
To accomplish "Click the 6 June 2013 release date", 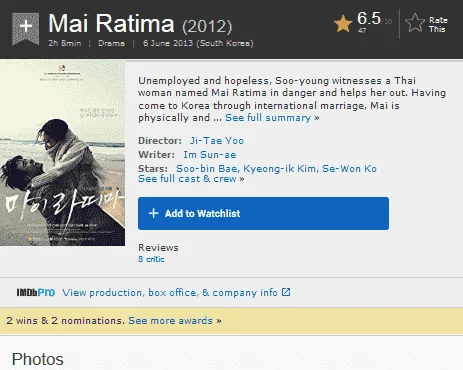I will (x=198, y=43).
